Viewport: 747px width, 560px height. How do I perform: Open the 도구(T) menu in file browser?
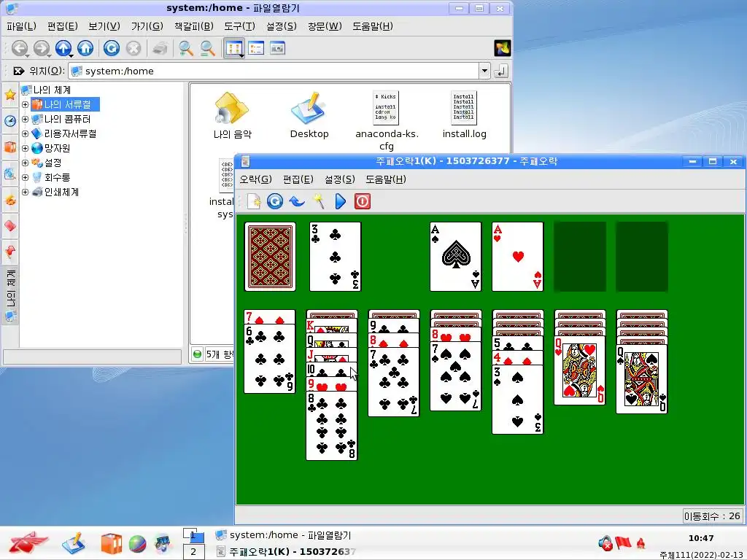(239, 26)
